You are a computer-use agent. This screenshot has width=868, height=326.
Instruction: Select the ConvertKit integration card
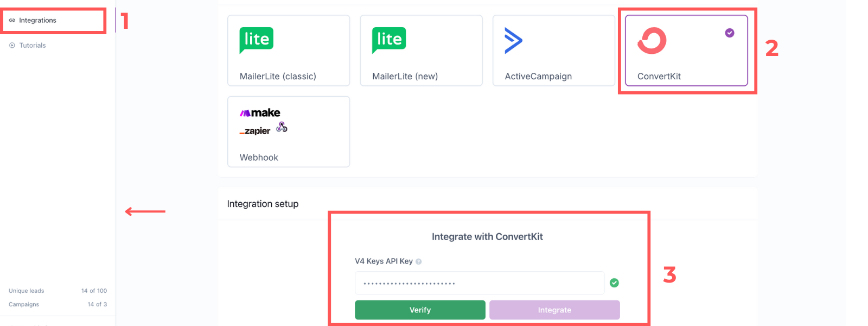point(686,51)
